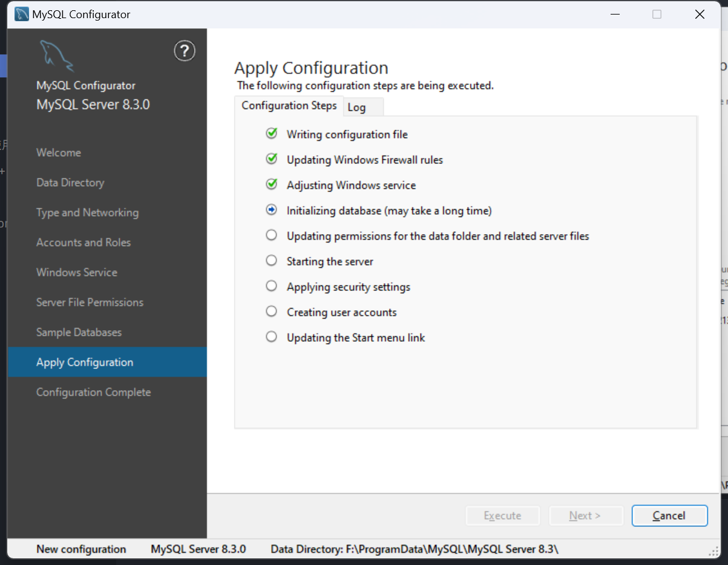This screenshot has height=565, width=728.
Task: Click 'Starting the server' step text
Action: click(x=330, y=261)
